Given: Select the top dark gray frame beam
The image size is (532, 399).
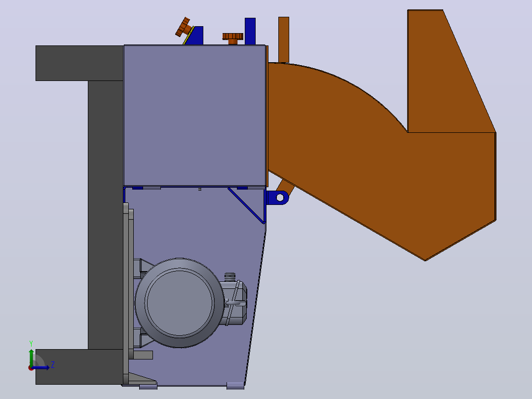Looking at the screenshot, I should [x=79, y=63].
